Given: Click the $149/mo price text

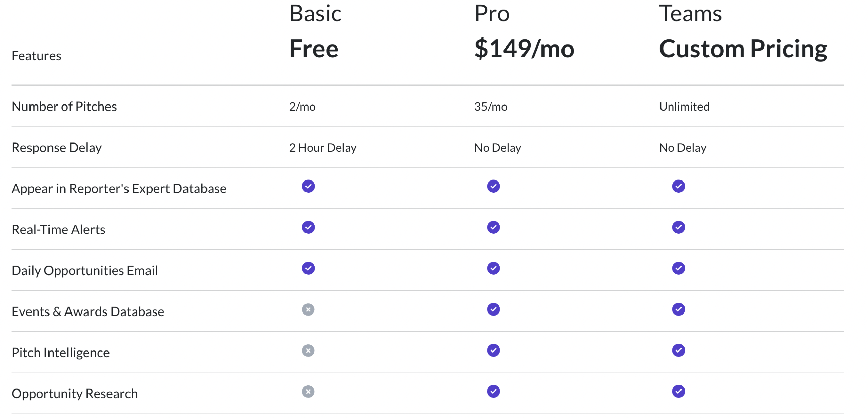Looking at the screenshot, I should pos(524,49).
